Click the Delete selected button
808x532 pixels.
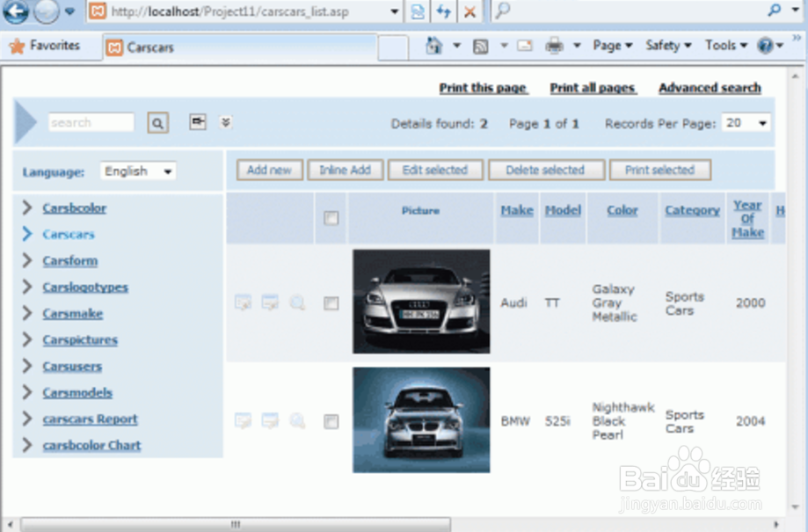coord(546,170)
